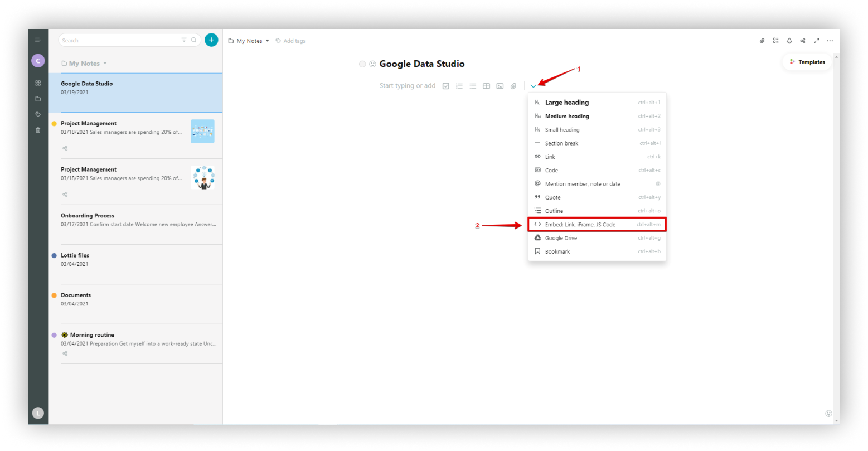Insert an image from inline toolbar

(500, 86)
